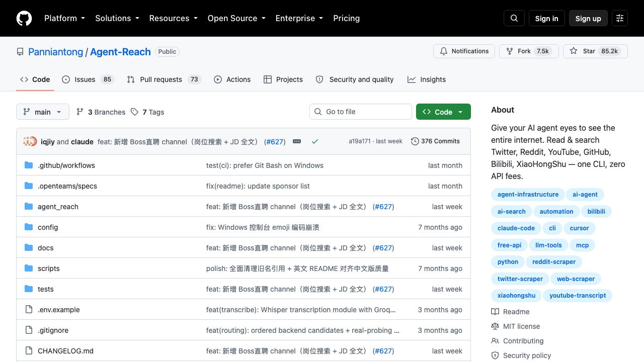Open the agent_reach folder
The width and height of the screenshot is (644, 362).
(58, 207)
